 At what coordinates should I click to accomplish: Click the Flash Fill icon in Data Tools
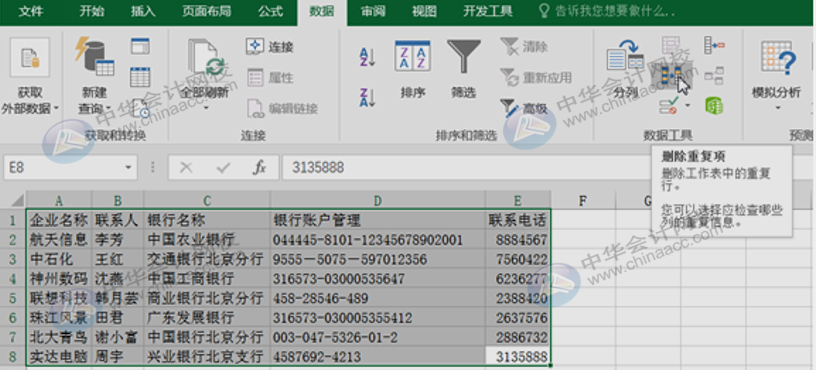671,45
